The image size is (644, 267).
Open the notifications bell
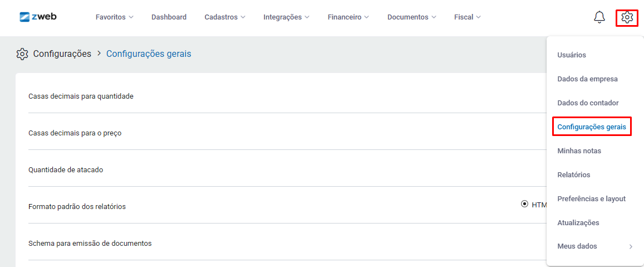(x=599, y=17)
